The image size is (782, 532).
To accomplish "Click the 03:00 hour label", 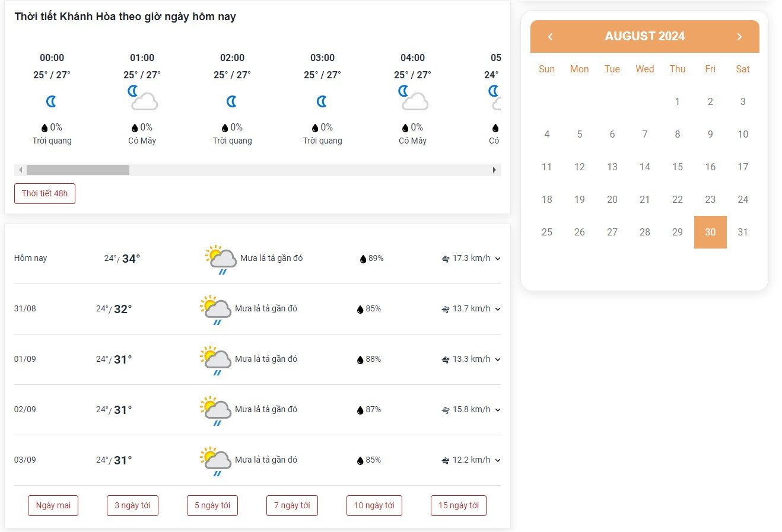I will (x=323, y=58).
